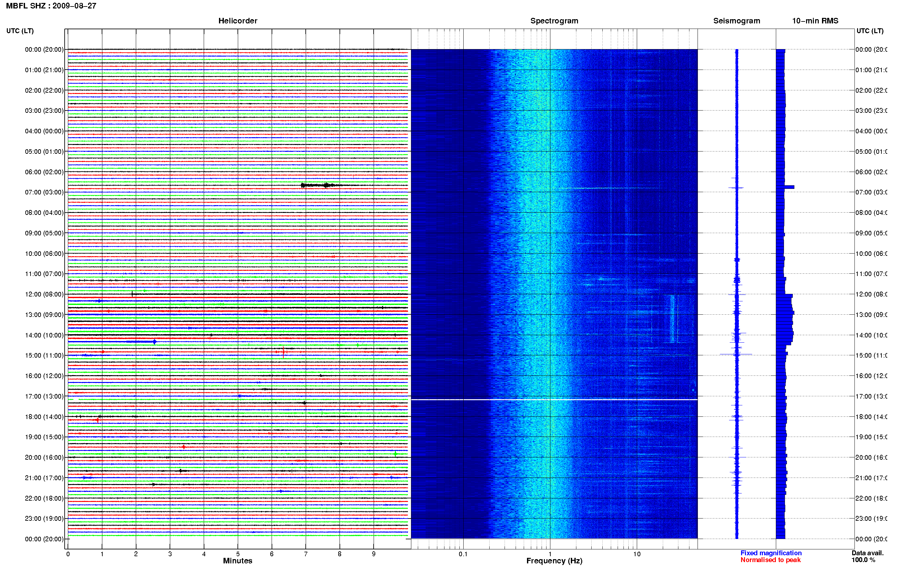Image resolution: width=924 pixels, height=578 pixels.
Task: Click the '0.1' frequency axis tick label
Action: (x=463, y=554)
